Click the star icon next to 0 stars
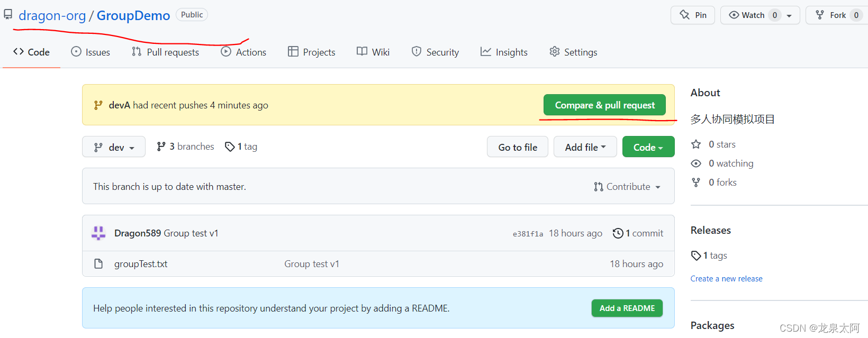Viewport: 868px width, 338px height. (x=696, y=144)
